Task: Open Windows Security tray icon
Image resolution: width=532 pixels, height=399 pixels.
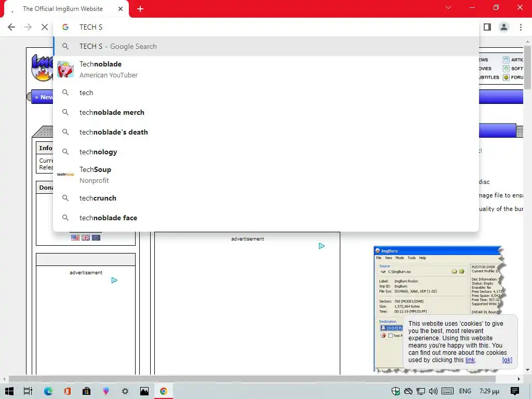Action: point(395,391)
